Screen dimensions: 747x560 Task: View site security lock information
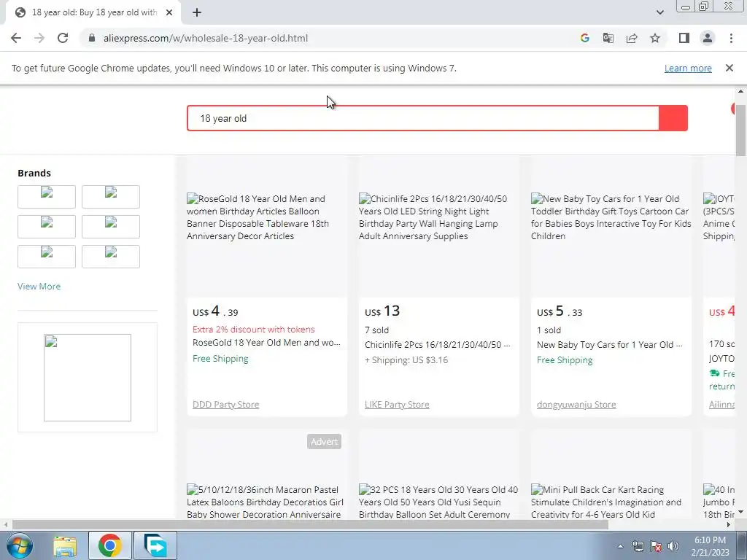(x=92, y=38)
